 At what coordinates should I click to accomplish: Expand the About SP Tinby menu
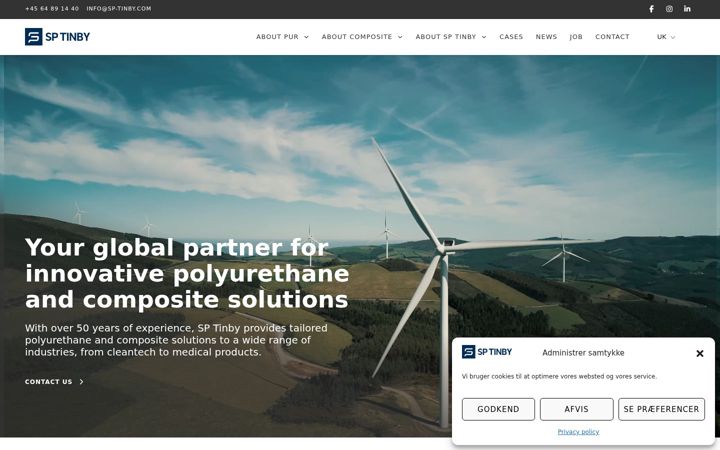coord(451,37)
